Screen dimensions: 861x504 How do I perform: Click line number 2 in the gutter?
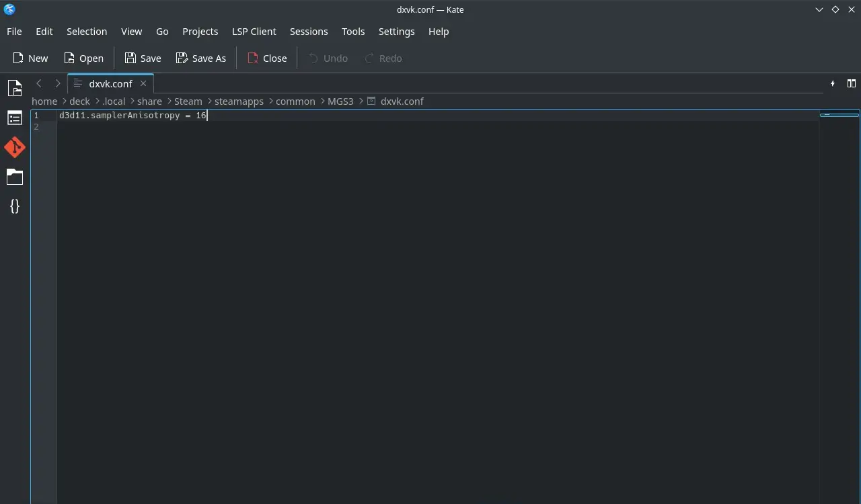[36, 127]
